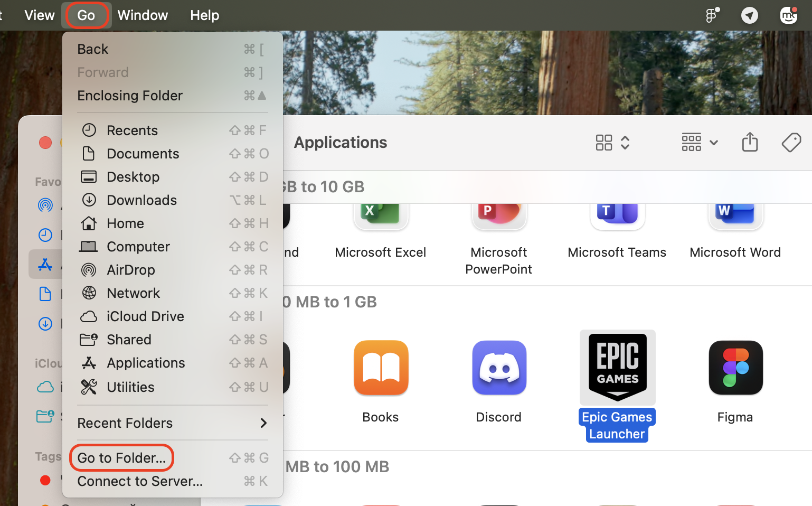
Task: Launch the Discord app icon
Action: [x=499, y=368]
